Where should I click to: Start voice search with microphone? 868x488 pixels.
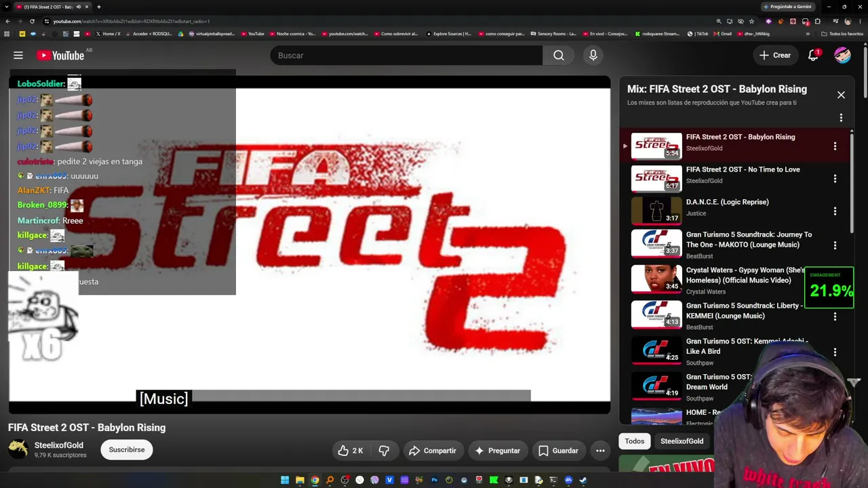click(x=593, y=56)
